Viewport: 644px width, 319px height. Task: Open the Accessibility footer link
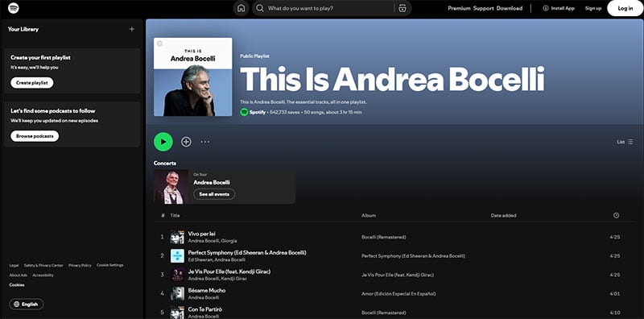point(43,275)
